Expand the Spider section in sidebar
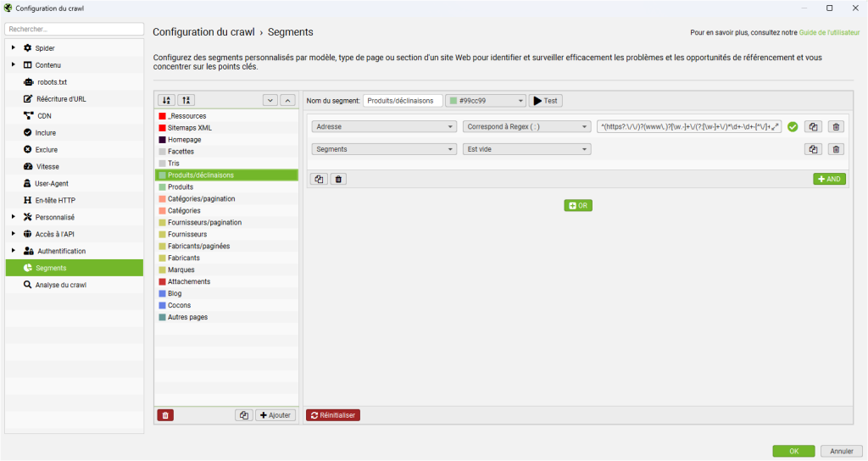868x461 pixels. (14, 48)
